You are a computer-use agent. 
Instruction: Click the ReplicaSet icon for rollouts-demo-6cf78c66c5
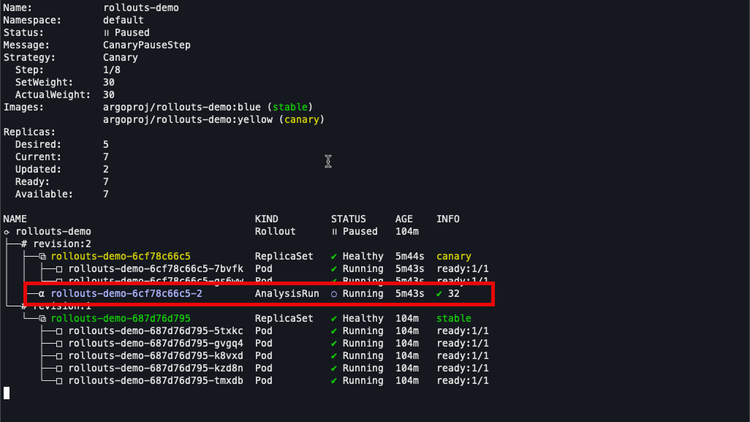tap(42, 256)
